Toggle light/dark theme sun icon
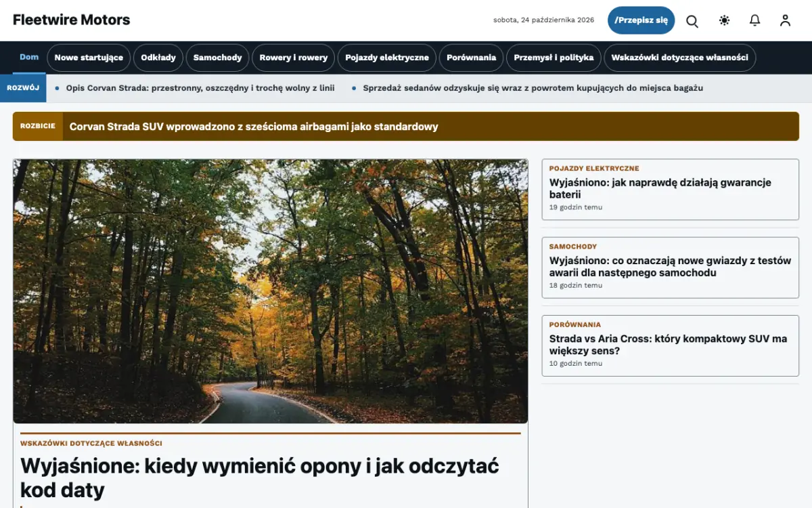The width and height of the screenshot is (812, 508). click(x=724, y=20)
